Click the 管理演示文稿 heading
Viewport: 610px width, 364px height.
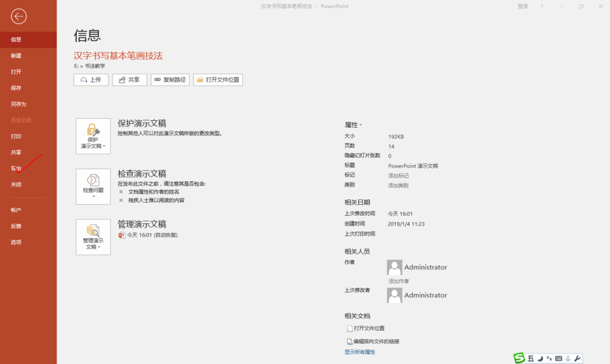[x=142, y=224]
